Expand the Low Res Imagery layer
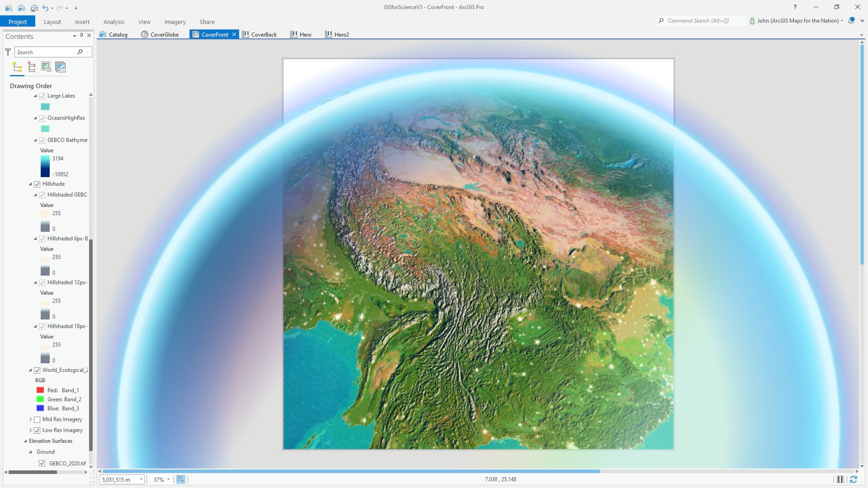This screenshot has height=488, width=868. coord(31,430)
